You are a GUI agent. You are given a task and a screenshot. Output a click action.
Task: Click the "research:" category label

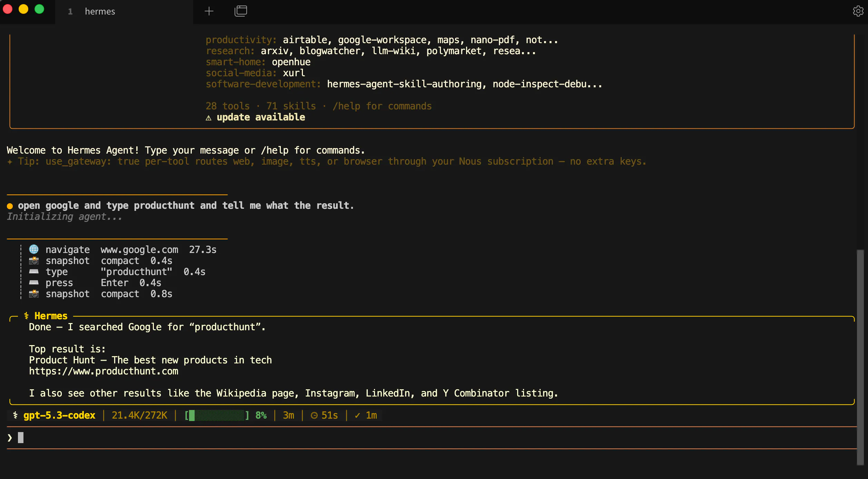[230, 51]
